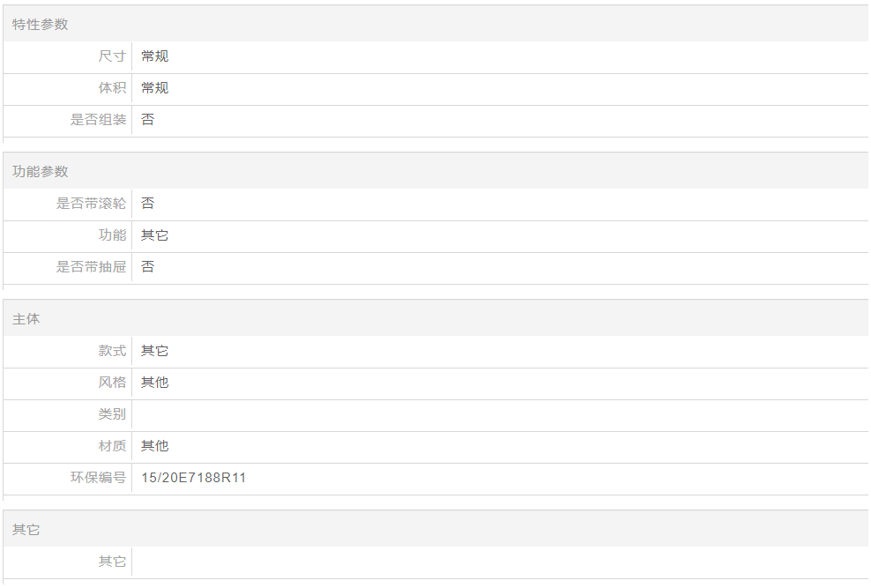Click the 是否带滚轮 label

click(91, 204)
